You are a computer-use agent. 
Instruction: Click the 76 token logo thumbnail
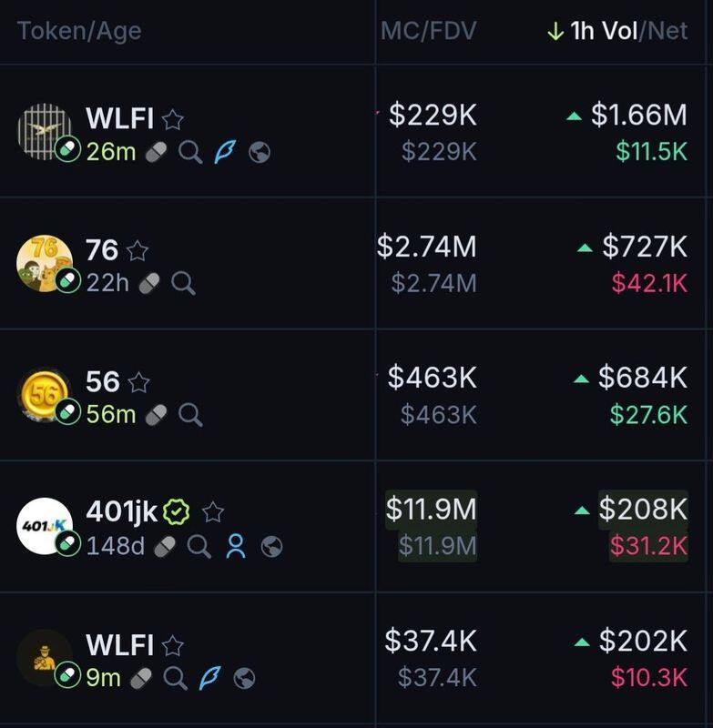[x=44, y=264]
